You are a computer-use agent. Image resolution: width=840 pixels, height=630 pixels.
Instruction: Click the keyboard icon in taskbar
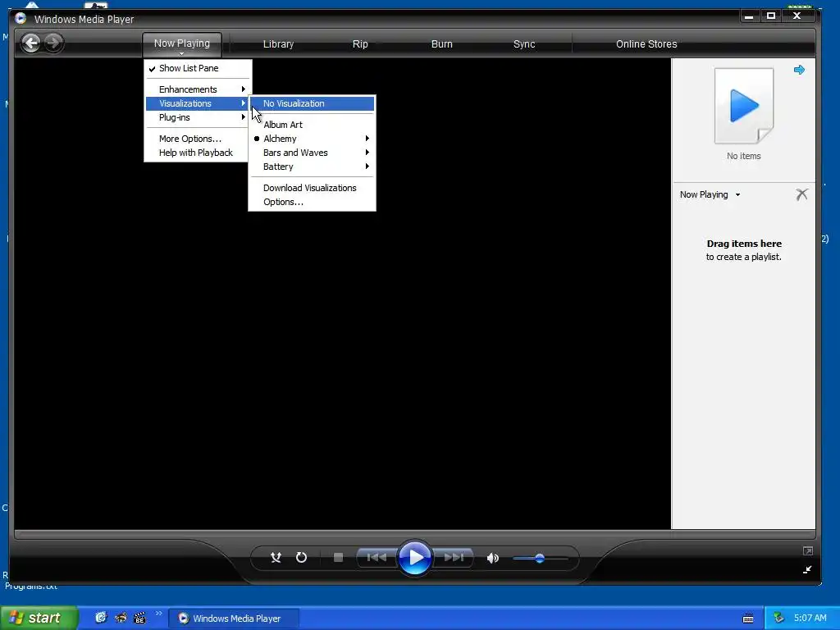point(748,619)
